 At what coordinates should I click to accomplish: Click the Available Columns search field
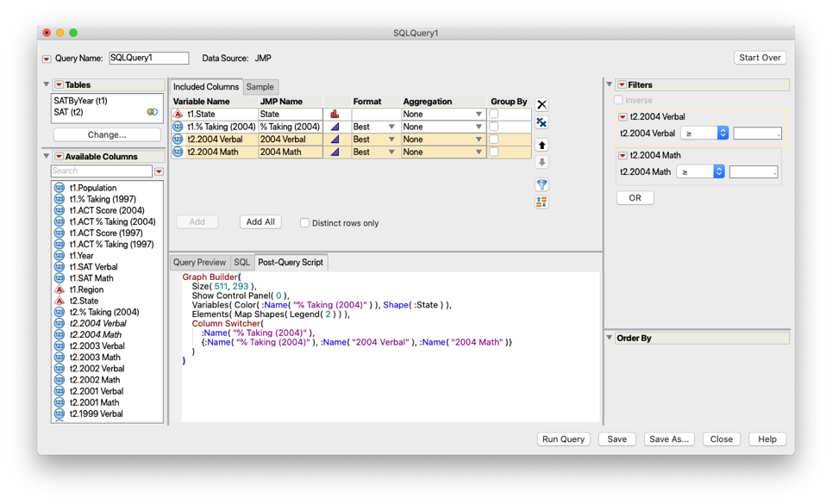[102, 171]
